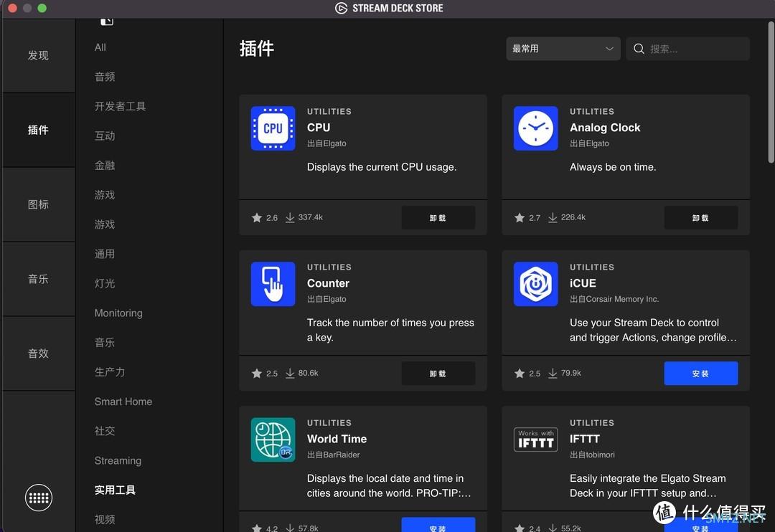Open the Monitoring category
The width and height of the screenshot is (775, 532).
pos(118,313)
